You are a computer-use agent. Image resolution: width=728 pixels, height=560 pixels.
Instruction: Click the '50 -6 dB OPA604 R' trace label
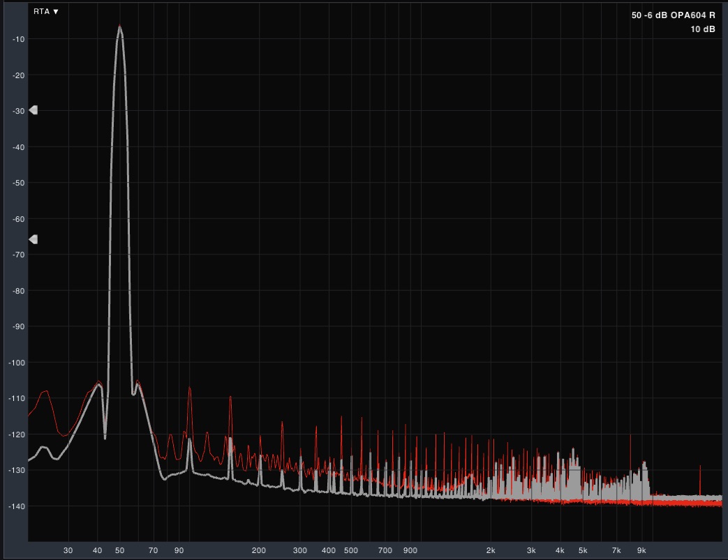tap(673, 15)
